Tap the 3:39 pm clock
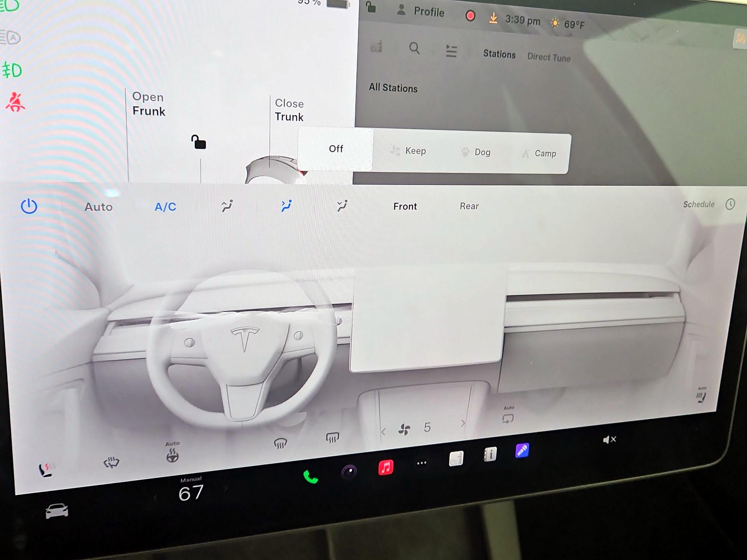The width and height of the screenshot is (747, 560). [523, 20]
